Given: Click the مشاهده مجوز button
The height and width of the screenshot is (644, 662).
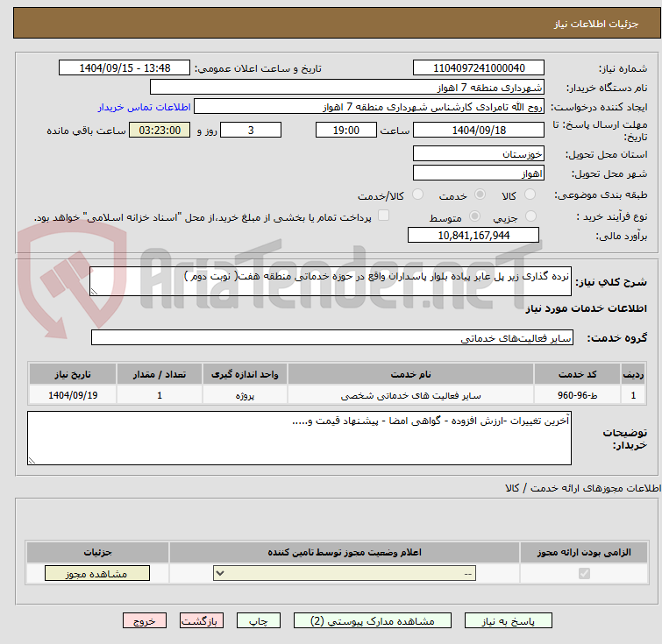Looking at the screenshot, I should coord(97,574).
